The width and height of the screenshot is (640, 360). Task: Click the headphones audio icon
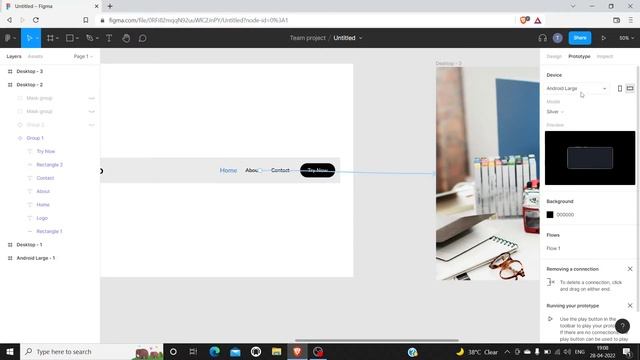click(x=542, y=38)
